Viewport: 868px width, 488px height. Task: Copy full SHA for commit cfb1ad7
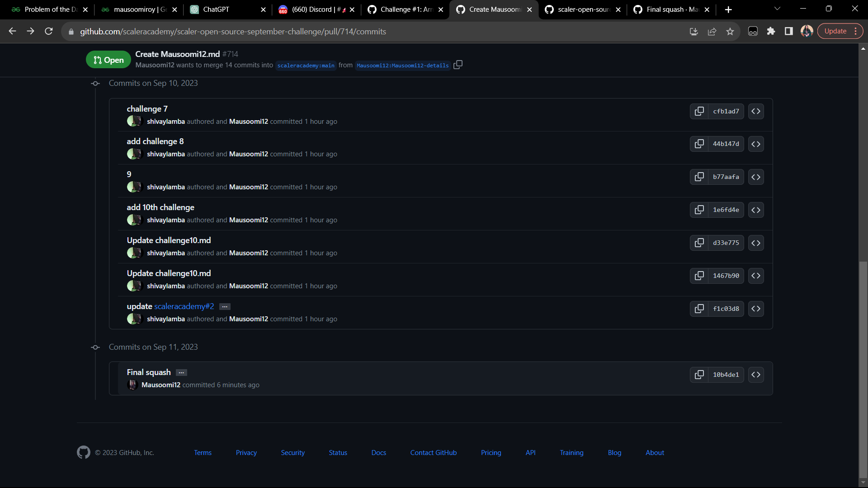point(699,111)
